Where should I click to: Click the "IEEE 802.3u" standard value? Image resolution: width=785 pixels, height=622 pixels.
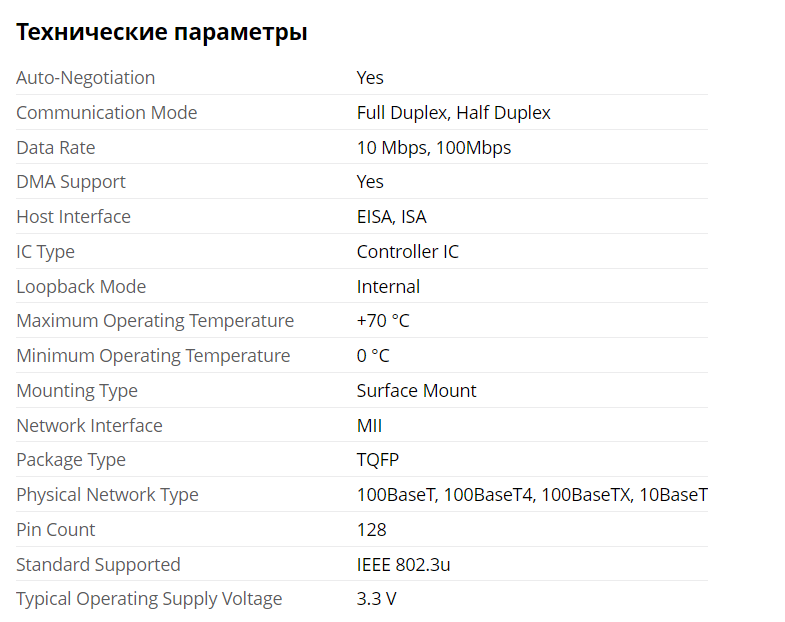tap(403, 565)
